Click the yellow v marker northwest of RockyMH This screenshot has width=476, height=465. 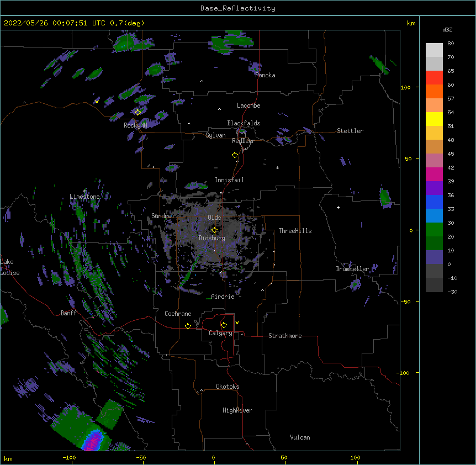(x=97, y=102)
